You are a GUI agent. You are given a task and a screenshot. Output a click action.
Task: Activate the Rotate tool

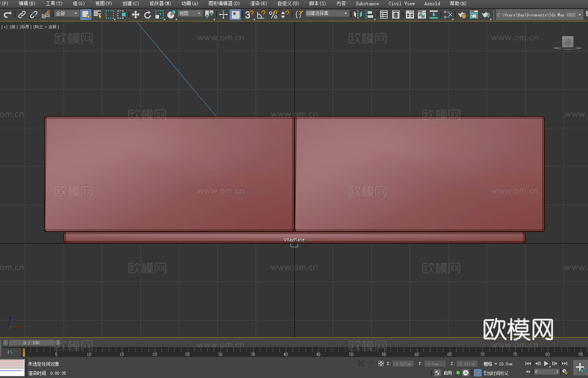(148, 14)
